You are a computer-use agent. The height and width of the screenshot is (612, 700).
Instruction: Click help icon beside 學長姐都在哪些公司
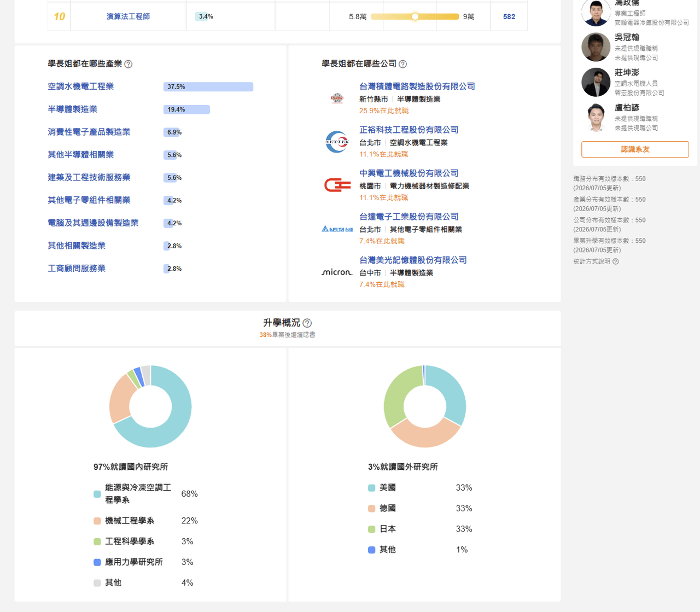tap(403, 64)
